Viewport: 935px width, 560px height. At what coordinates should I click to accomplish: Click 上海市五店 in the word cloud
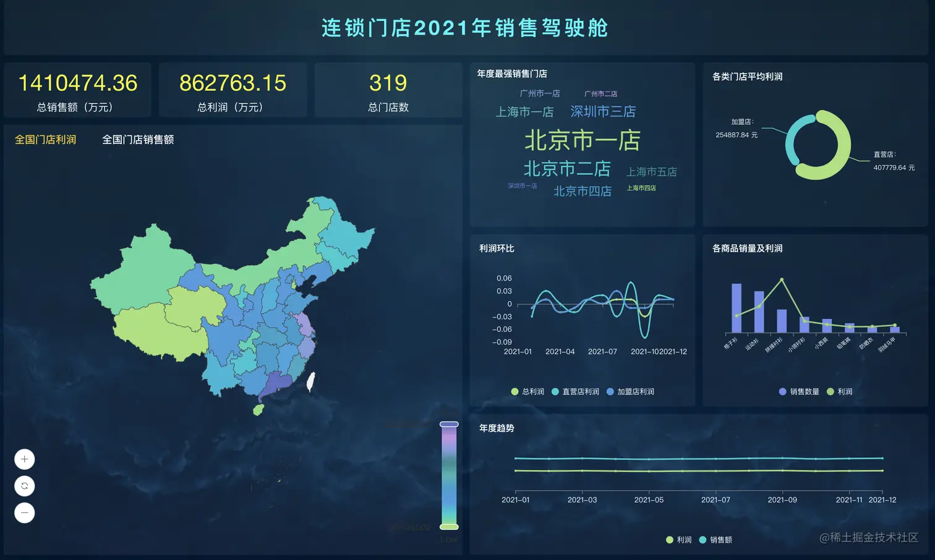point(652,172)
